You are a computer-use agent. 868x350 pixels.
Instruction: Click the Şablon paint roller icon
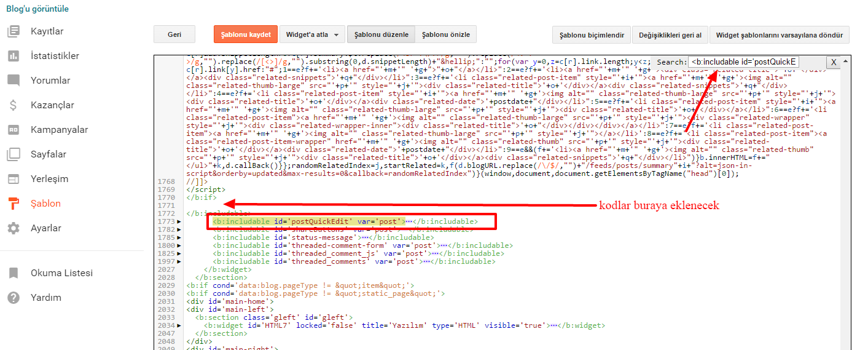(x=14, y=204)
